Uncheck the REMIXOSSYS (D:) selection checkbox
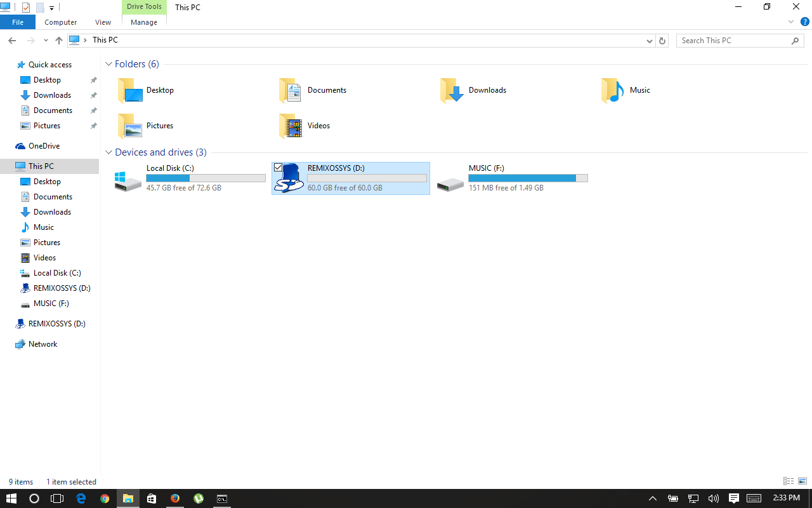 click(x=278, y=167)
